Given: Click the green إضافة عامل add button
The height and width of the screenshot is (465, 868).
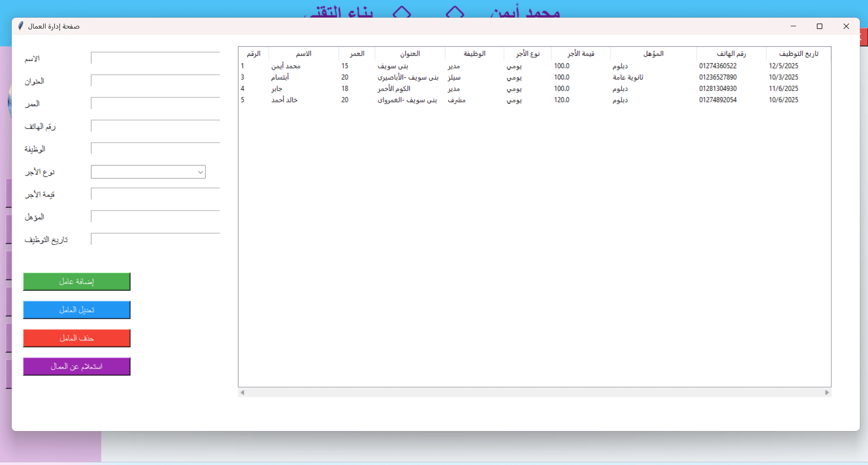Looking at the screenshot, I should (x=77, y=282).
